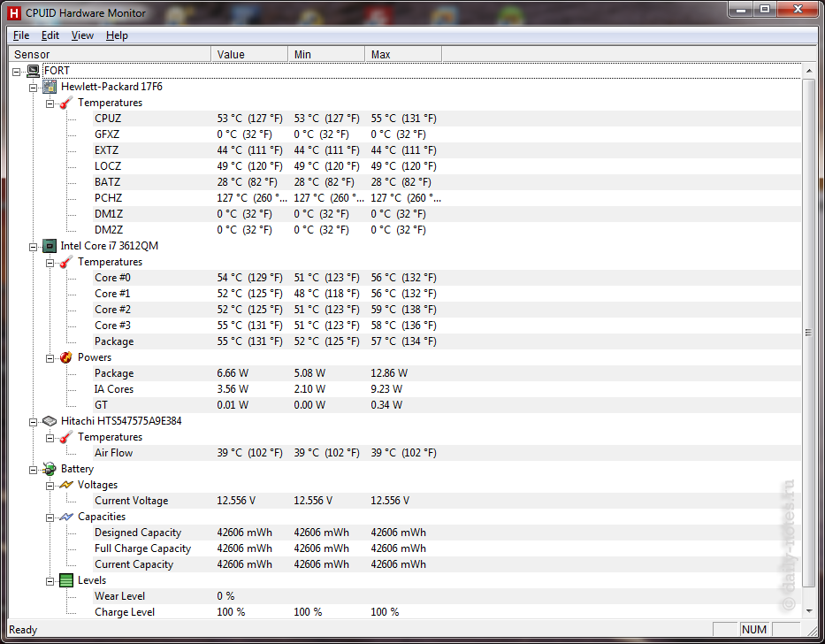Click the vertical scrollbar down arrow
The image size is (825, 644).
tap(809, 610)
